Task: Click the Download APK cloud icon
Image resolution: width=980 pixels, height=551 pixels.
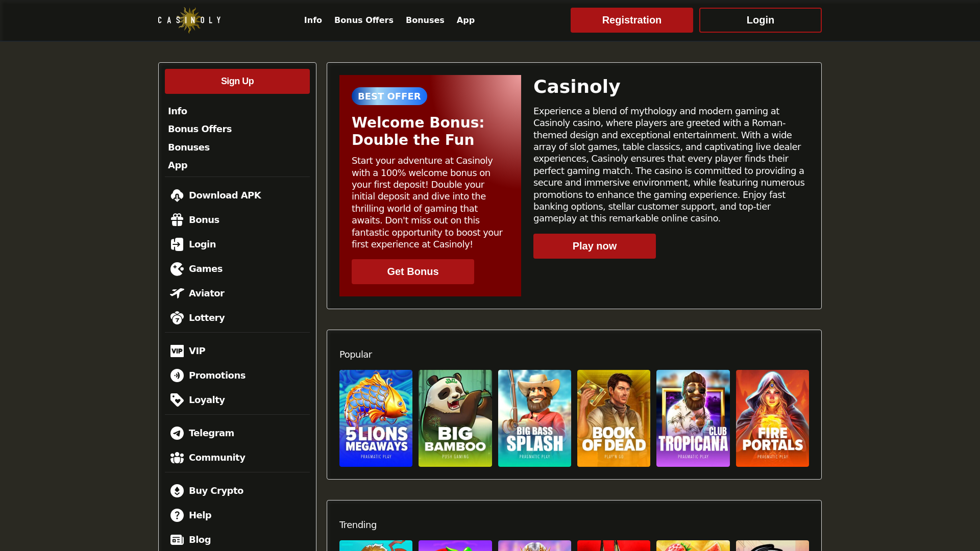Action: click(x=177, y=195)
